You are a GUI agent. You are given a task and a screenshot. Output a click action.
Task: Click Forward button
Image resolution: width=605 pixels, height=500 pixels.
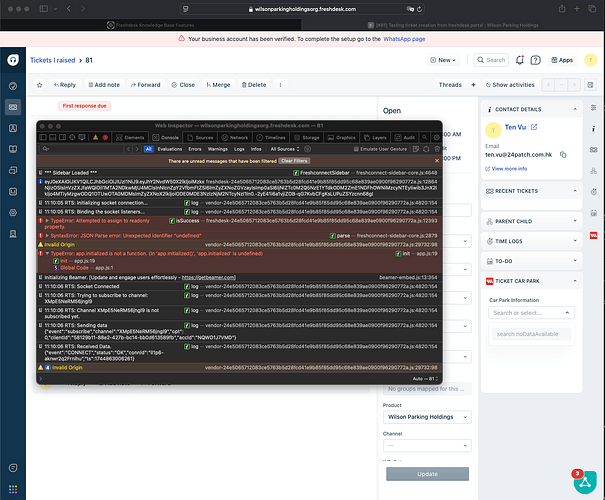click(145, 85)
